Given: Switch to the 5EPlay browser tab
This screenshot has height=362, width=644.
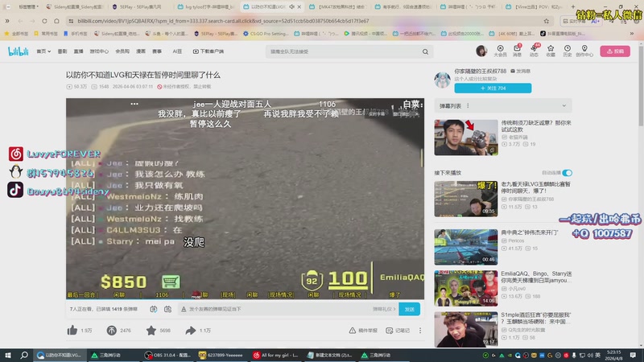Looking at the screenshot, I should click(139, 6).
